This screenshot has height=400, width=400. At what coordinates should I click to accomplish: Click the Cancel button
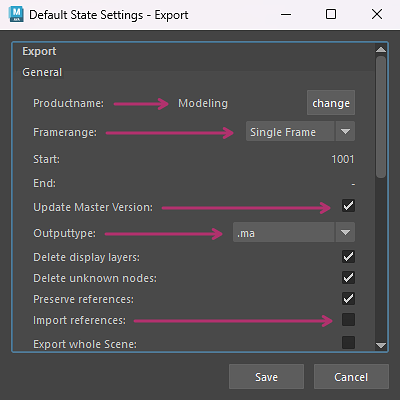pos(351,377)
